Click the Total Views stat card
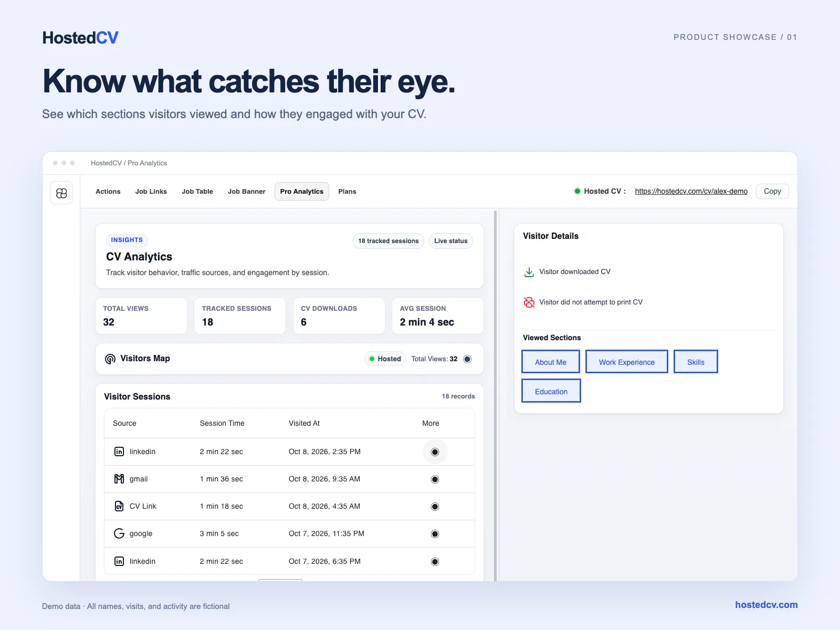Image resolution: width=840 pixels, height=630 pixels. click(141, 316)
